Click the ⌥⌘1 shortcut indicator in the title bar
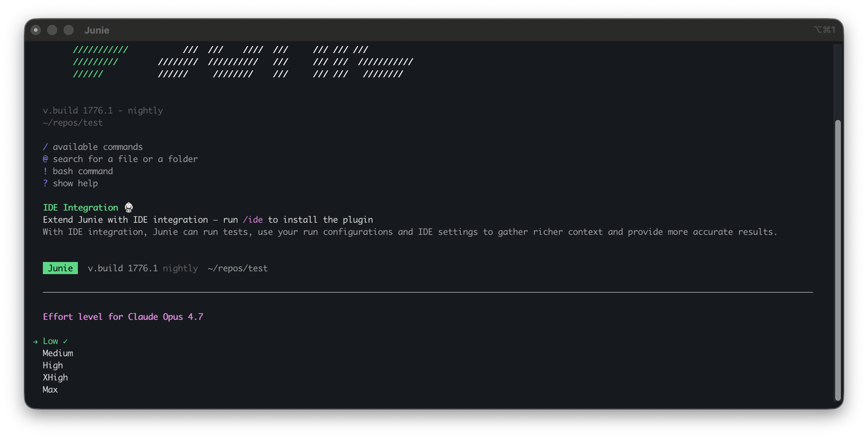 tap(825, 30)
